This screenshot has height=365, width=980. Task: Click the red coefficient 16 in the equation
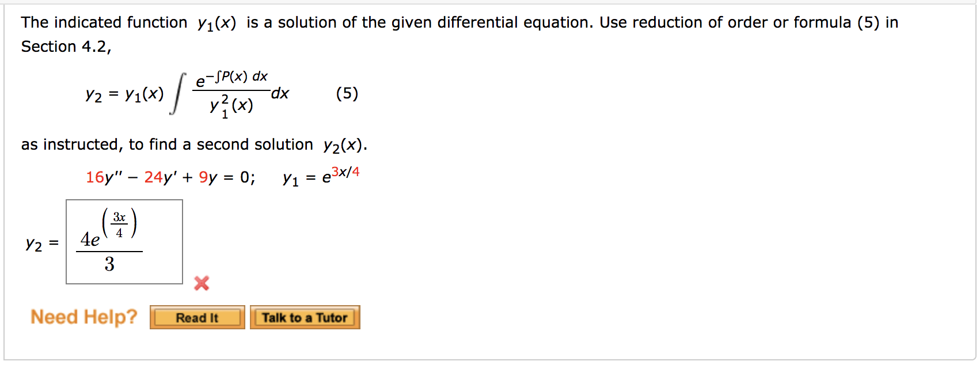94,177
